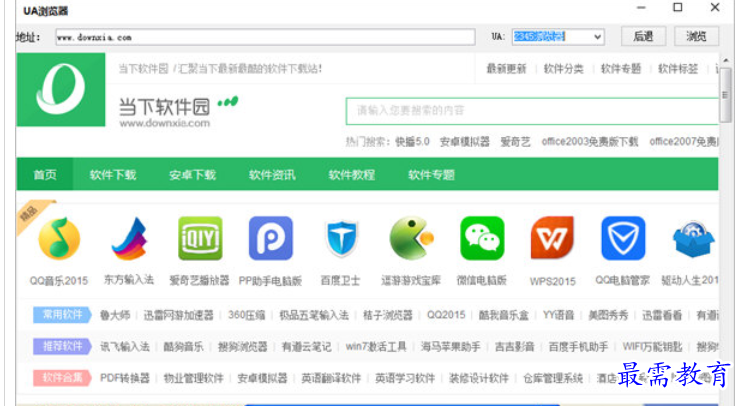Click hot search 爱奇艺
Screen dimensions: 739x406
515,141
